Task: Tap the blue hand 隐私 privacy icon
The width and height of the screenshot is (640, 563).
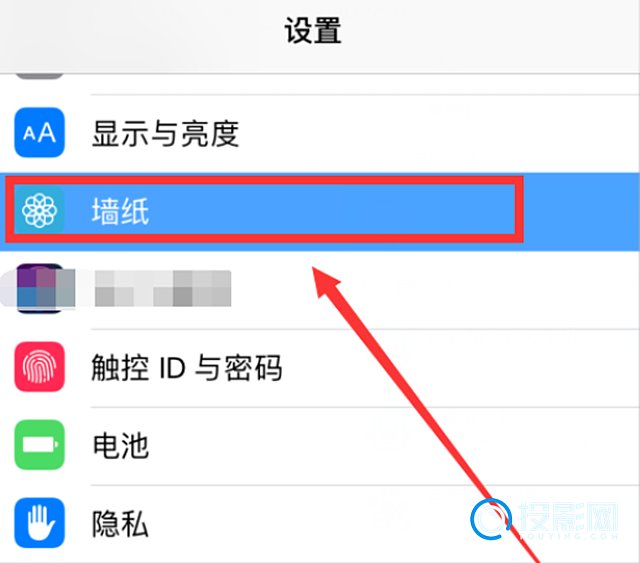Action: click(40, 523)
